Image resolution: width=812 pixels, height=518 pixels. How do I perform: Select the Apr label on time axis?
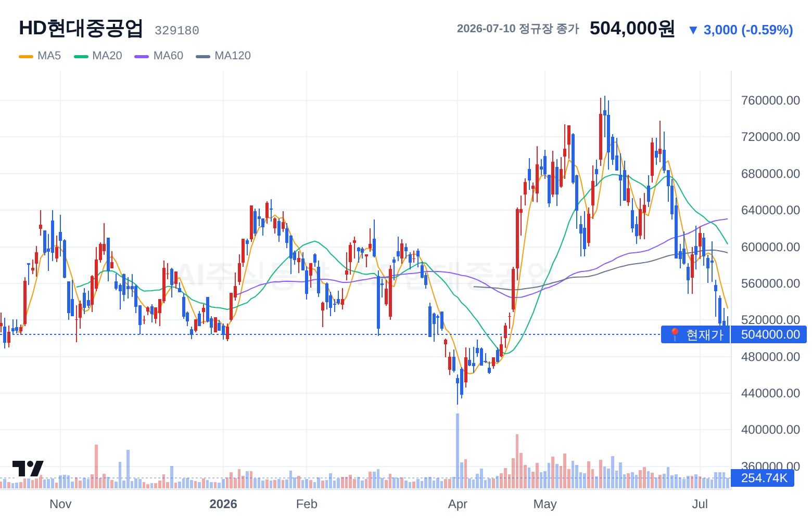tap(458, 504)
